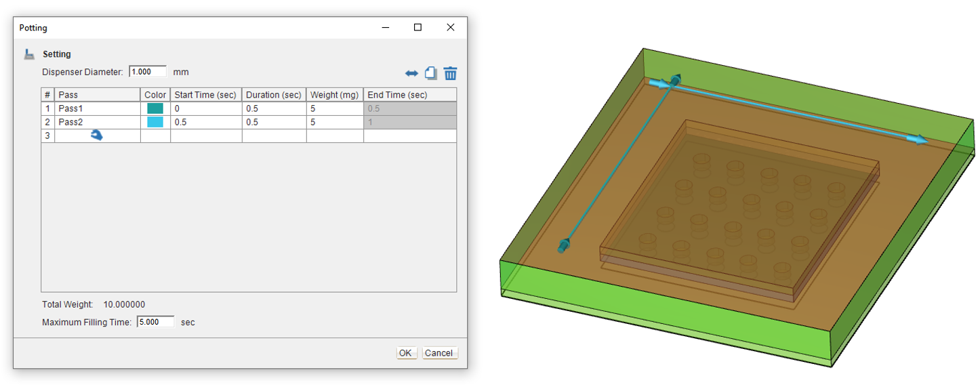The image size is (980, 389).
Task: Click the Cancel button
Action: (439, 353)
